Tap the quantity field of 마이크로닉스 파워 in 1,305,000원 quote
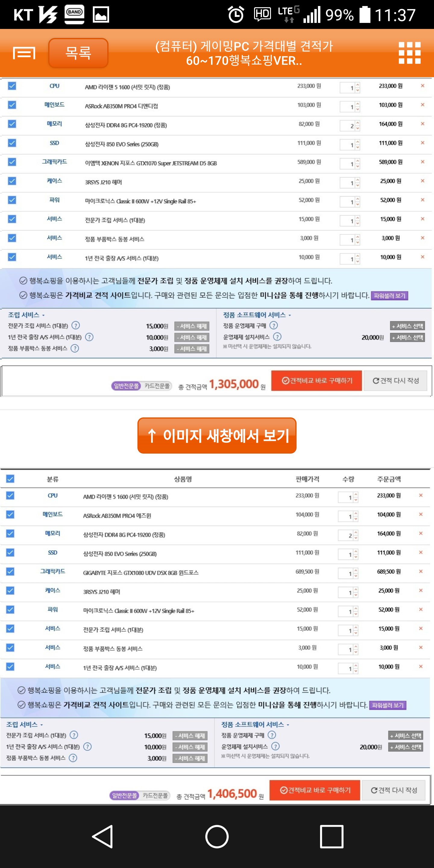The image size is (434, 868). tap(348, 202)
